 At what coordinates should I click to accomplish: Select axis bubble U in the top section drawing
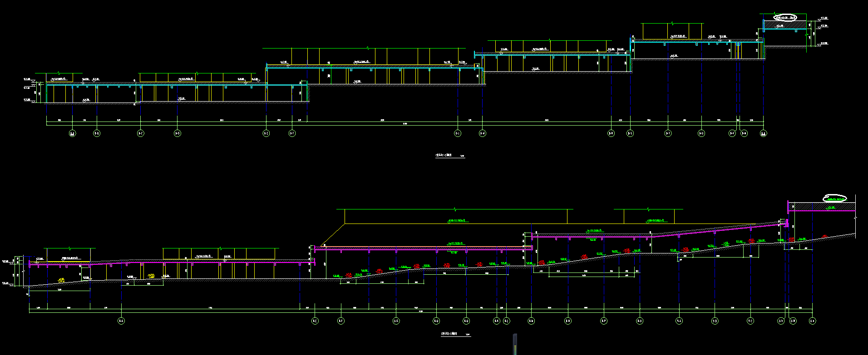click(701, 133)
